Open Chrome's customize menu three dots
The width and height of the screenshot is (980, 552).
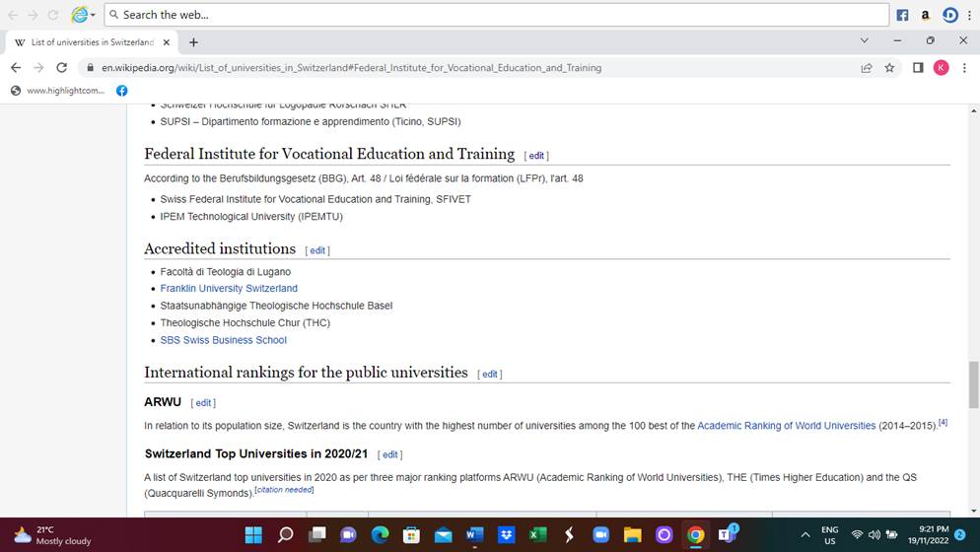coord(964,67)
